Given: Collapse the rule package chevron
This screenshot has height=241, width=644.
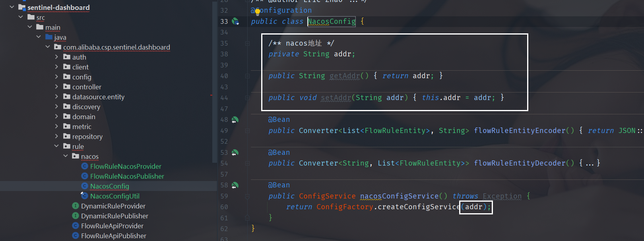Looking at the screenshot, I should point(56,146).
